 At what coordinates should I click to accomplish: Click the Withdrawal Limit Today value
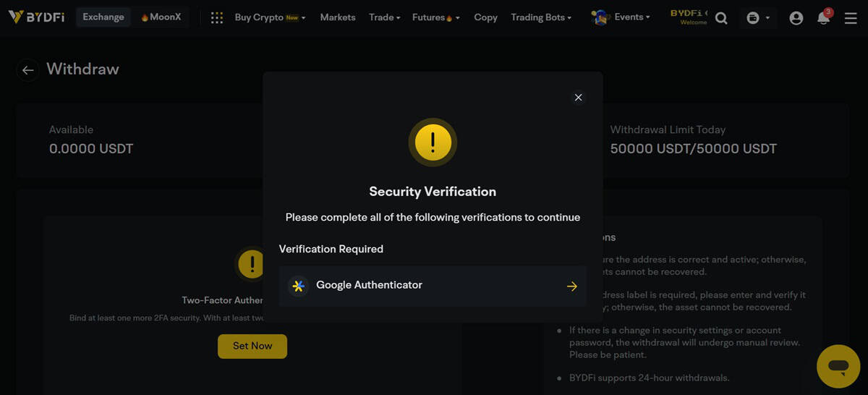pos(694,149)
